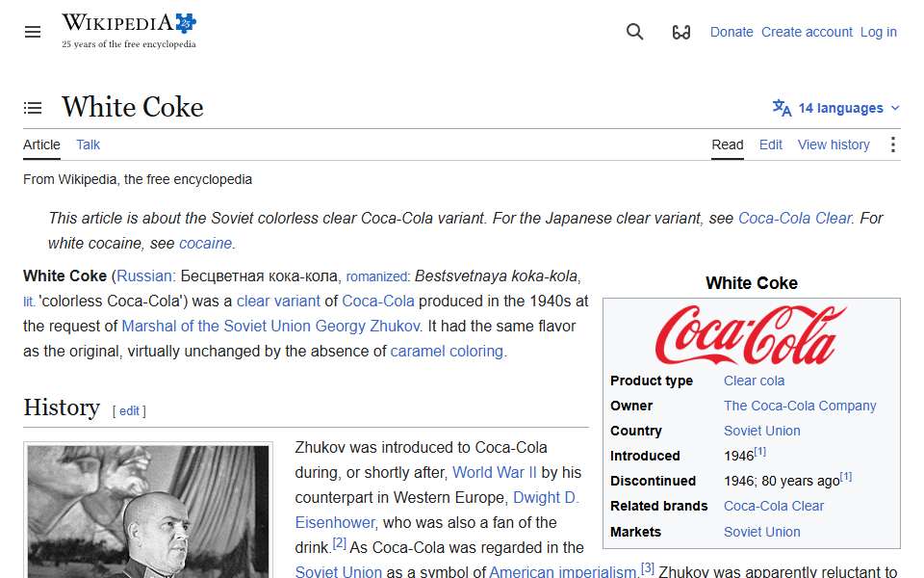The width and height of the screenshot is (924, 578).
Task: Follow the cocaine hatnote link
Action: click(x=205, y=243)
